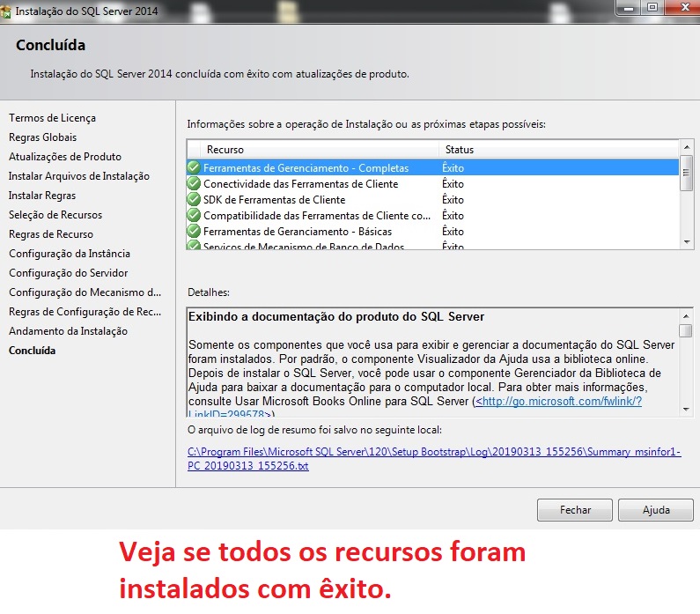700x614 pixels.
Task: Click green check icon beside Conectividade das Ferramentas
Action: [x=194, y=183]
